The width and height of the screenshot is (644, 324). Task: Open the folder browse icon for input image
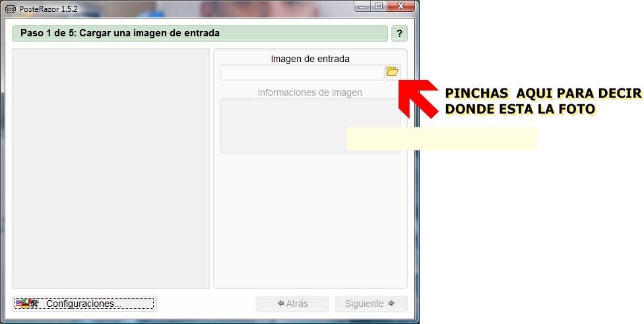tap(393, 73)
